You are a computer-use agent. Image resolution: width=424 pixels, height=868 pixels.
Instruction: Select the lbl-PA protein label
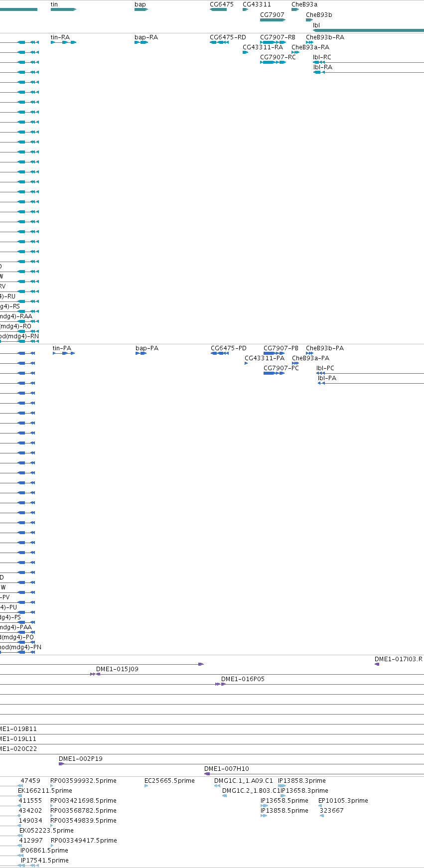point(327,378)
